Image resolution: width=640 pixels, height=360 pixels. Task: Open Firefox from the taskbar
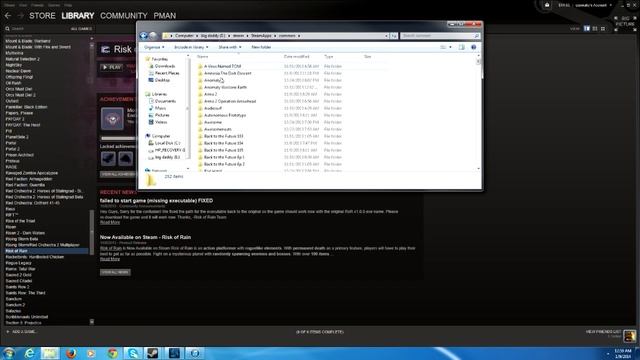click(x=71, y=353)
